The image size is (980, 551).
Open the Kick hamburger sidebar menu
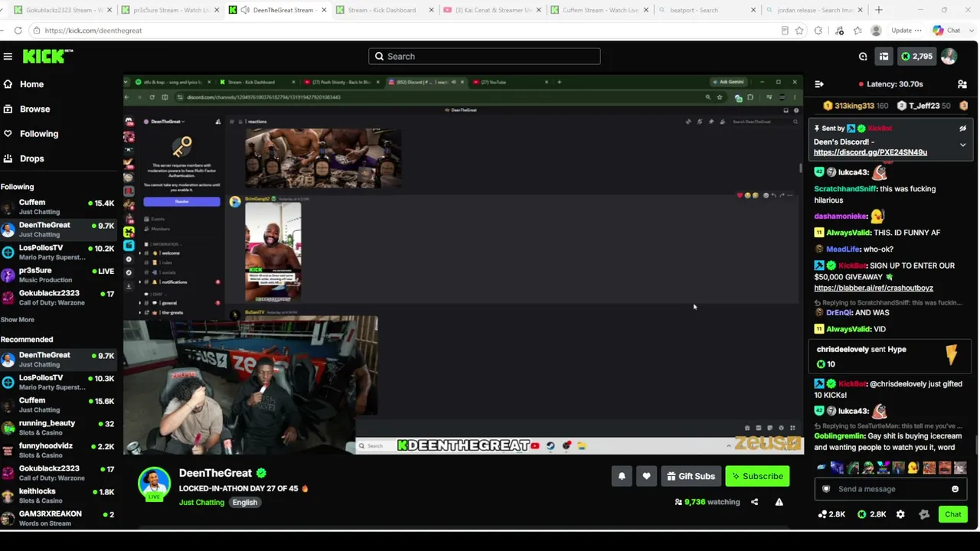8,56
